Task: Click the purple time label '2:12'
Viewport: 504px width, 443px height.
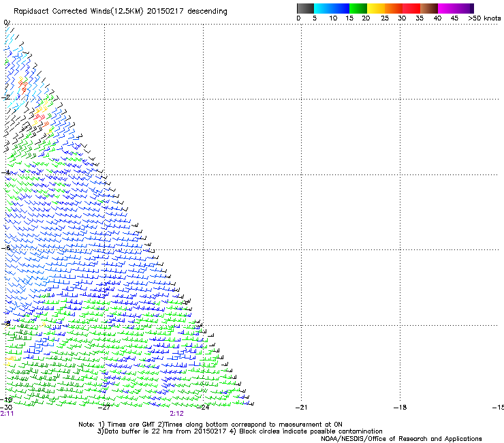Action: (177, 414)
